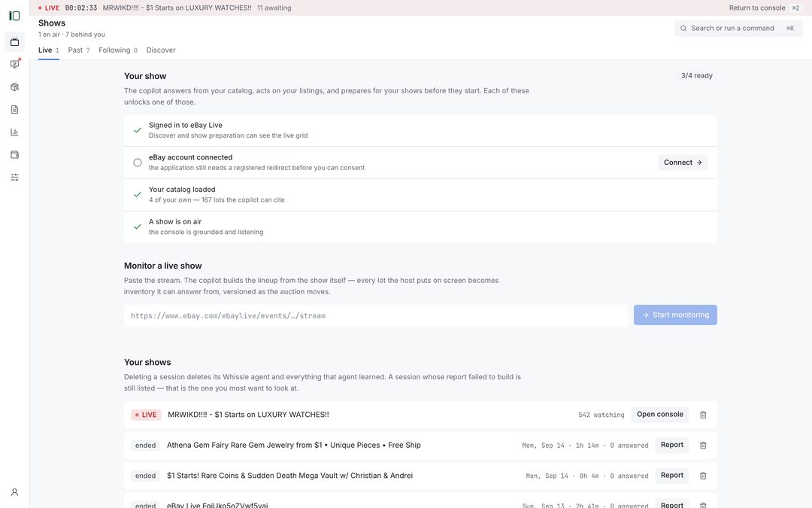Delete the Athena Gem Fairy session
Image resolution: width=812 pixels, height=508 pixels.
click(703, 446)
